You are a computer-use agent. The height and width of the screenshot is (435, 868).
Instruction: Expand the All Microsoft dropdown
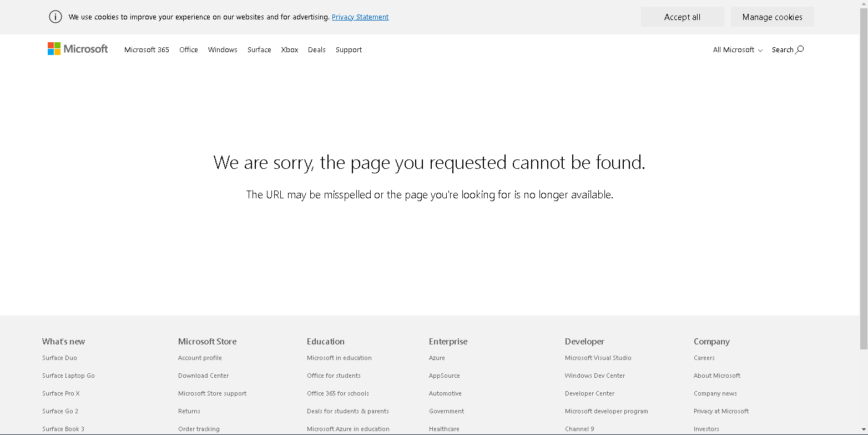coord(738,49)
